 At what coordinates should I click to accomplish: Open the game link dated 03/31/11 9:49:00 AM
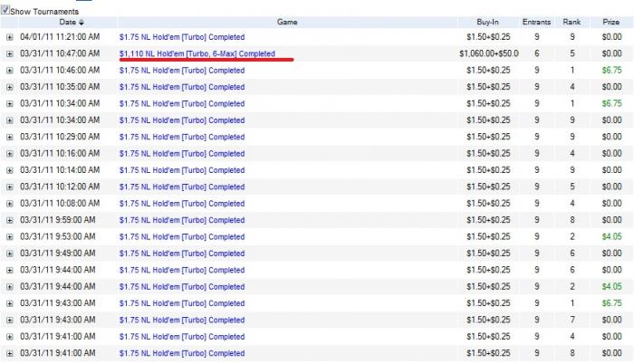point(182,254)
